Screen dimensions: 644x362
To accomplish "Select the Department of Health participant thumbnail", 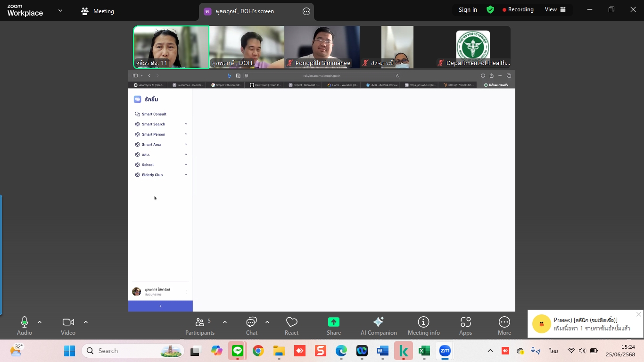I will pos(473,47).
